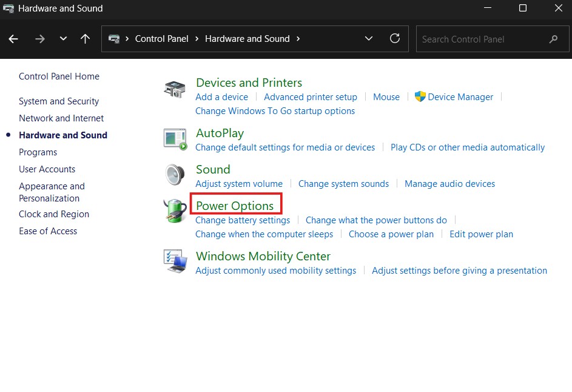The width and height of the screenshot is (572, 392).
Task: Open the AutoPlay heading
Action: coord(220,133)
